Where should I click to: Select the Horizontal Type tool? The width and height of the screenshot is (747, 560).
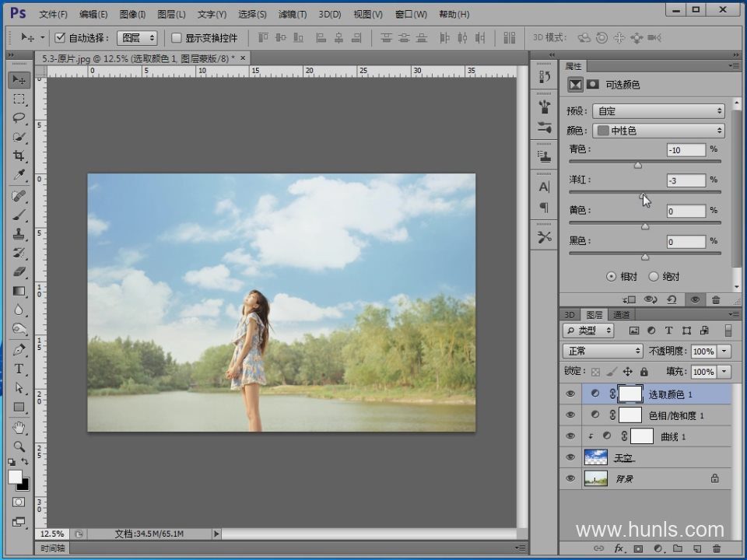pyautogui.click(x=19, y=369)
